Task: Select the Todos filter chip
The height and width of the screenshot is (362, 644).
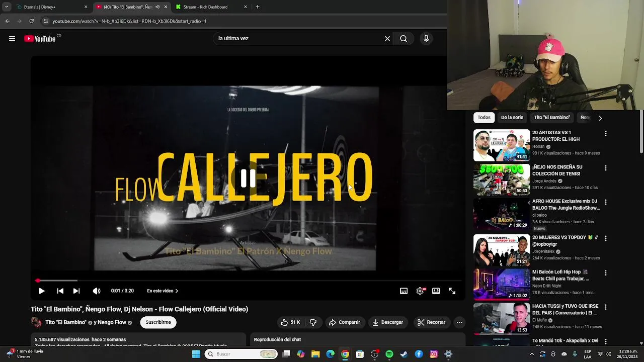Action: pos(484,118)
